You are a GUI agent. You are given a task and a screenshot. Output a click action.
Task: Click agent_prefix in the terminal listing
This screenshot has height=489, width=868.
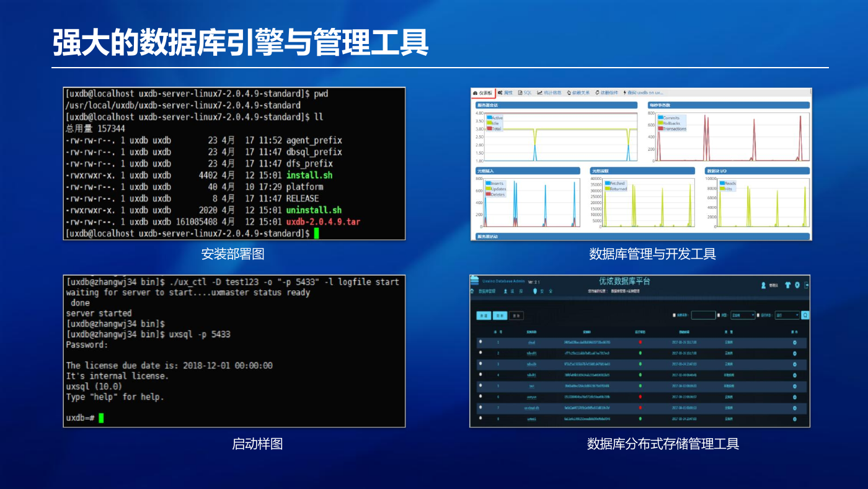314,140
